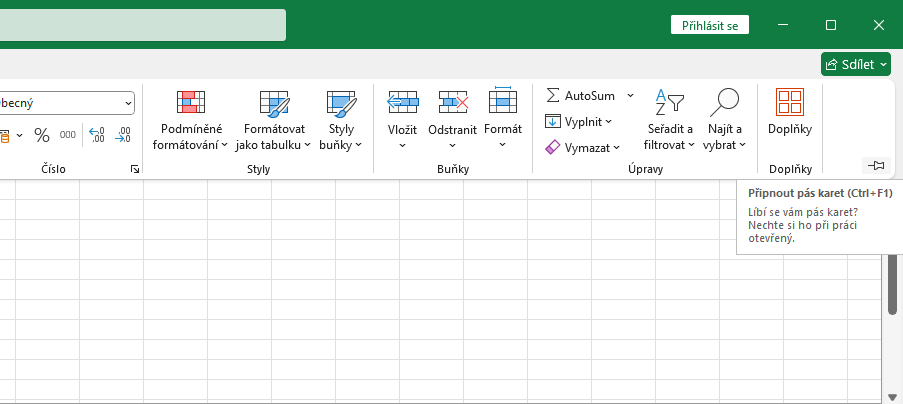Open the Formát cells menu
903x404 pixels.
503,120
